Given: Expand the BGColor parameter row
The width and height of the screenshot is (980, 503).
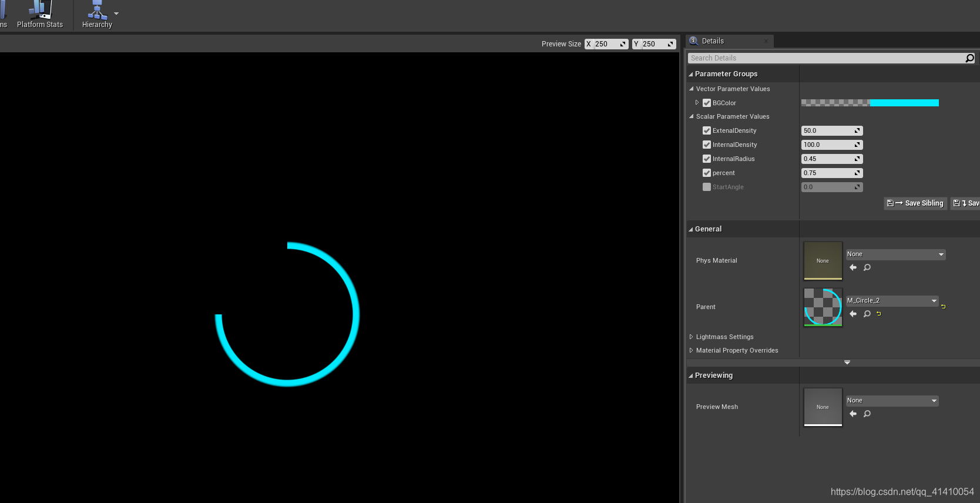Looking at the screenshot, I should (697, 102).
